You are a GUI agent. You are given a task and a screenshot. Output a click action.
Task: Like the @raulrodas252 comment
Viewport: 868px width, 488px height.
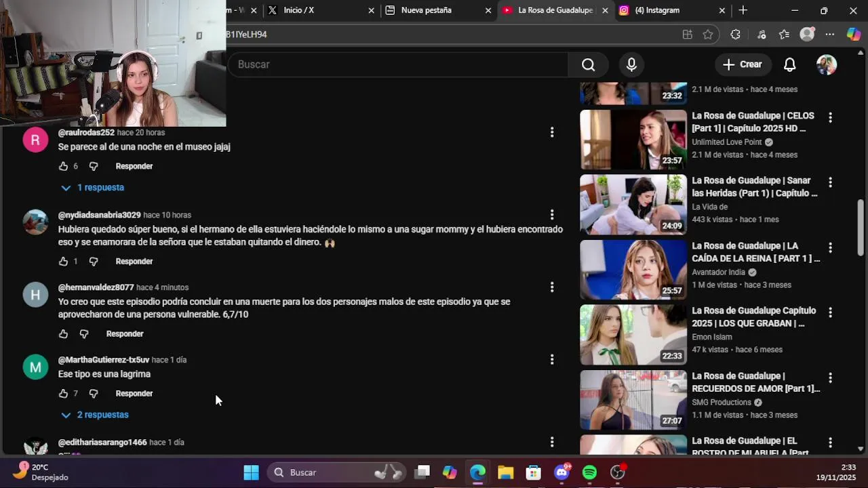(63, 166)
